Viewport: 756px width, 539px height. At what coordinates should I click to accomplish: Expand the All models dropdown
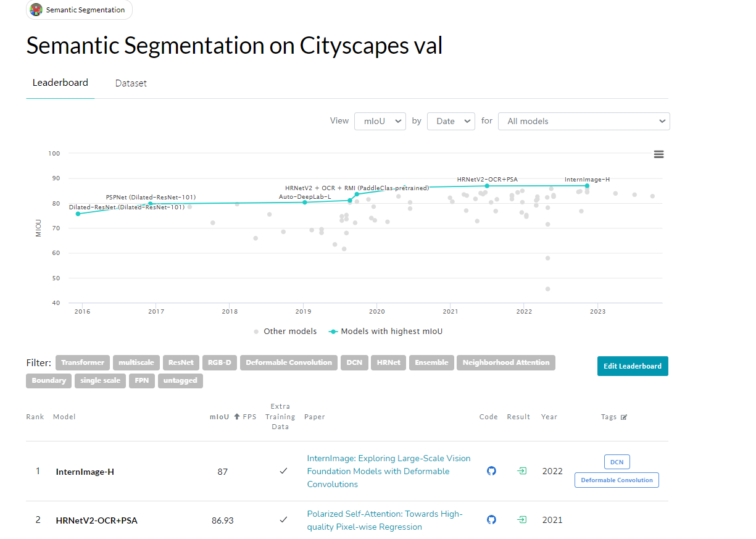tap(584, 121)
